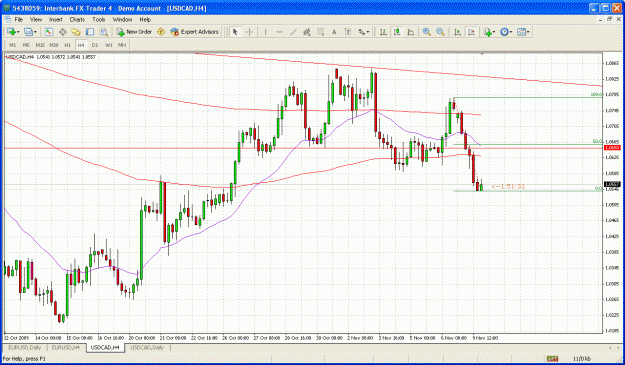The image size is (625, 365).
Task: Switch chart to Bar Chart mode
Action: click(x=383, y=32)
